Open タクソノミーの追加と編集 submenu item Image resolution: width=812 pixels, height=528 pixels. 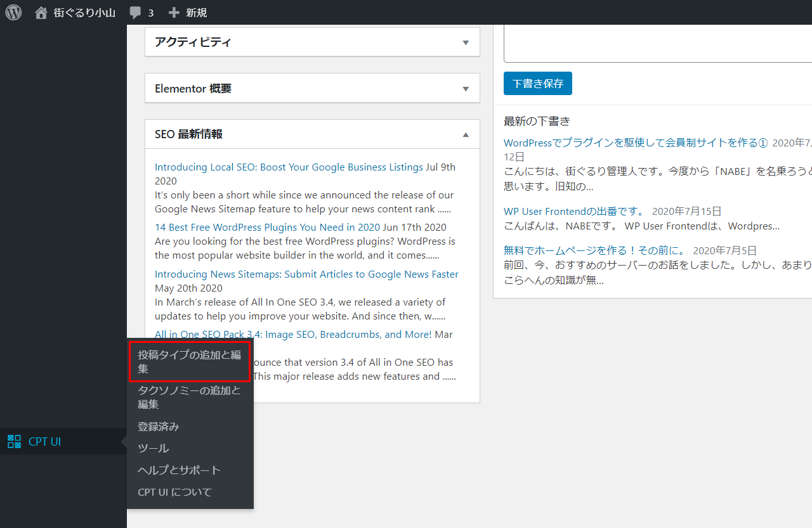tap(190, 397)
